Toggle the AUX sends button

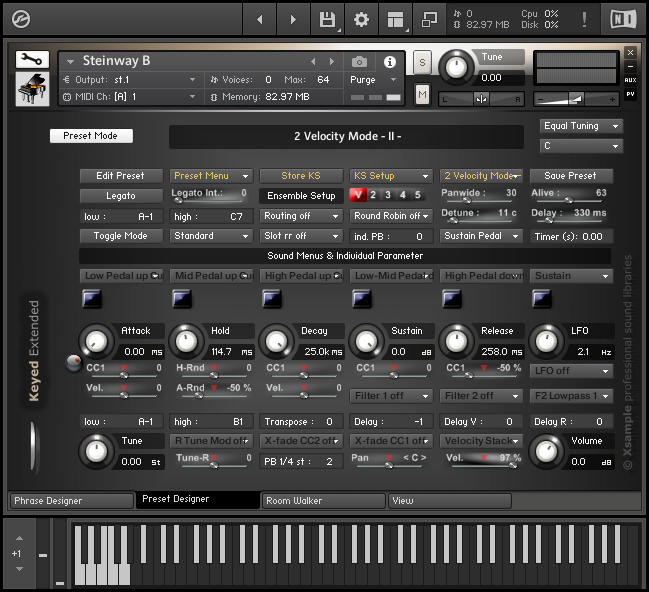click(x=630, y=80)
